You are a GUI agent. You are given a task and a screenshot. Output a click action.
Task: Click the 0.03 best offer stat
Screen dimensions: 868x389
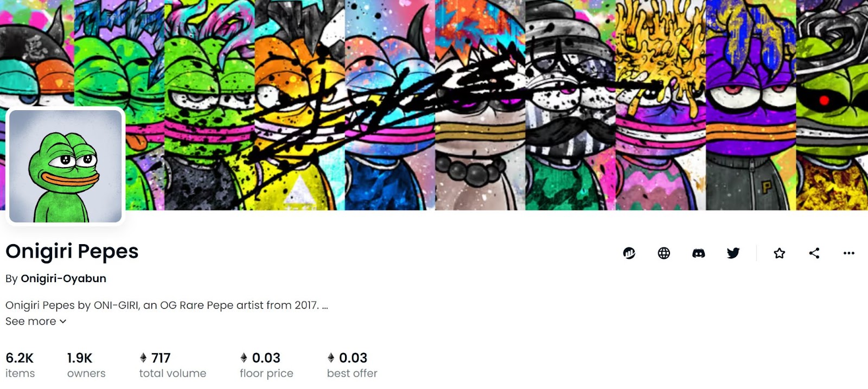[x=352, y=365]
